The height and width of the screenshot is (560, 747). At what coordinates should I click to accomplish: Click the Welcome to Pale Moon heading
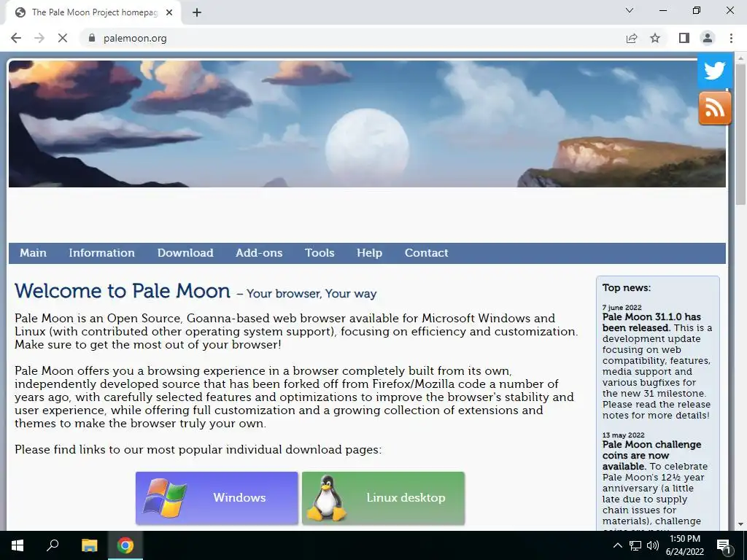click(x=123, y=290)
